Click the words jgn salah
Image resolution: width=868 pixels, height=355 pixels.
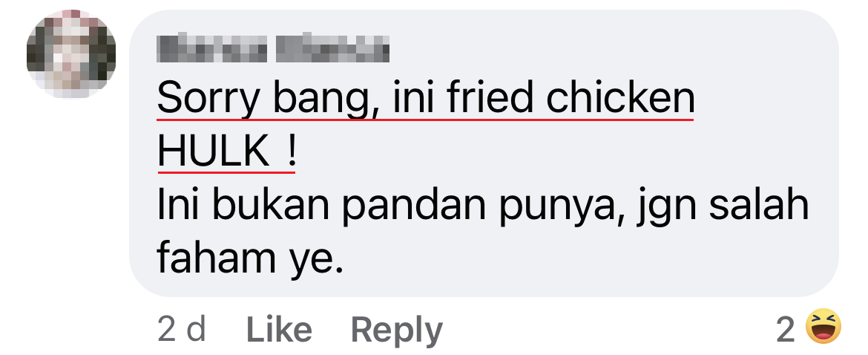(x=723, y=206)
